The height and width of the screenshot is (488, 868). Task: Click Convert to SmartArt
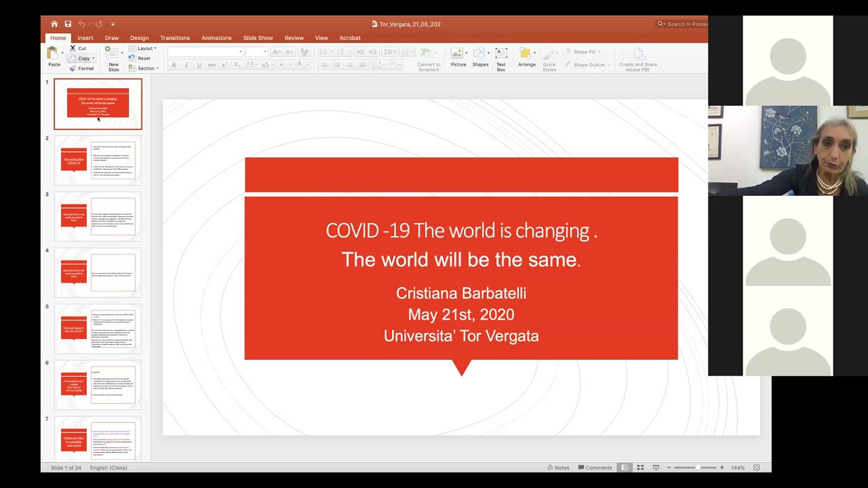pos(429,60)
